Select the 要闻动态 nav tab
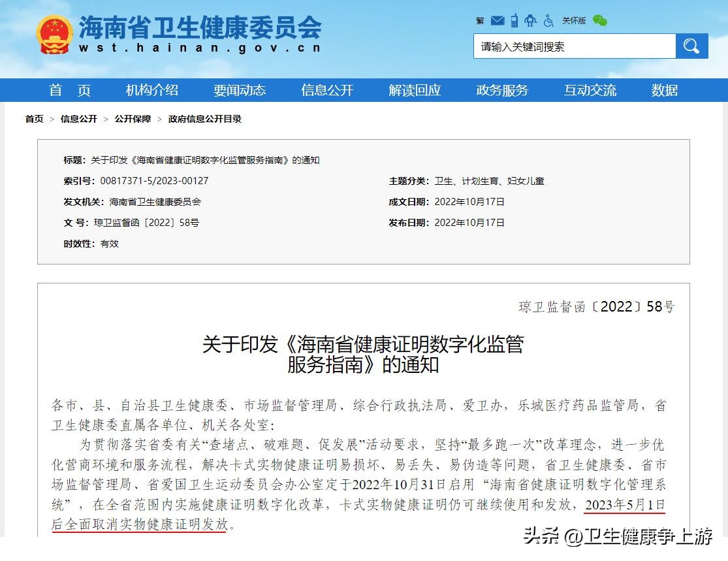The width and height of the screenshot is (728, 561). click(x=239, y=90)
